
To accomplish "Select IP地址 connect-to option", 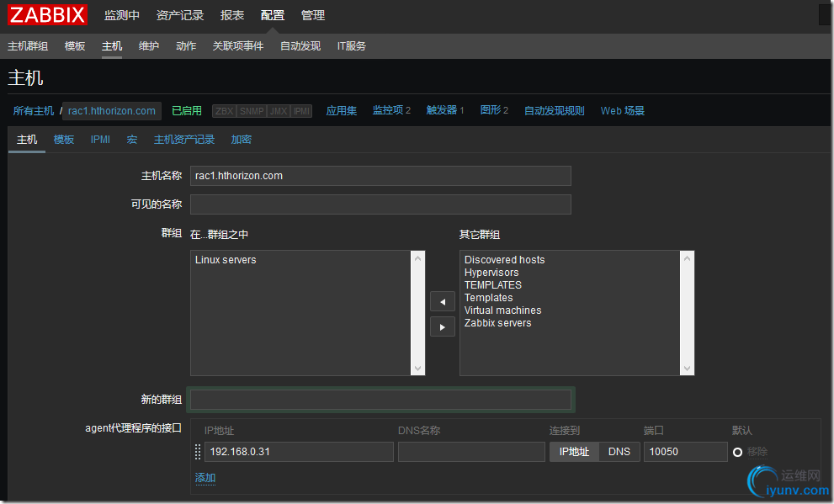I will (x=574, y=452).
